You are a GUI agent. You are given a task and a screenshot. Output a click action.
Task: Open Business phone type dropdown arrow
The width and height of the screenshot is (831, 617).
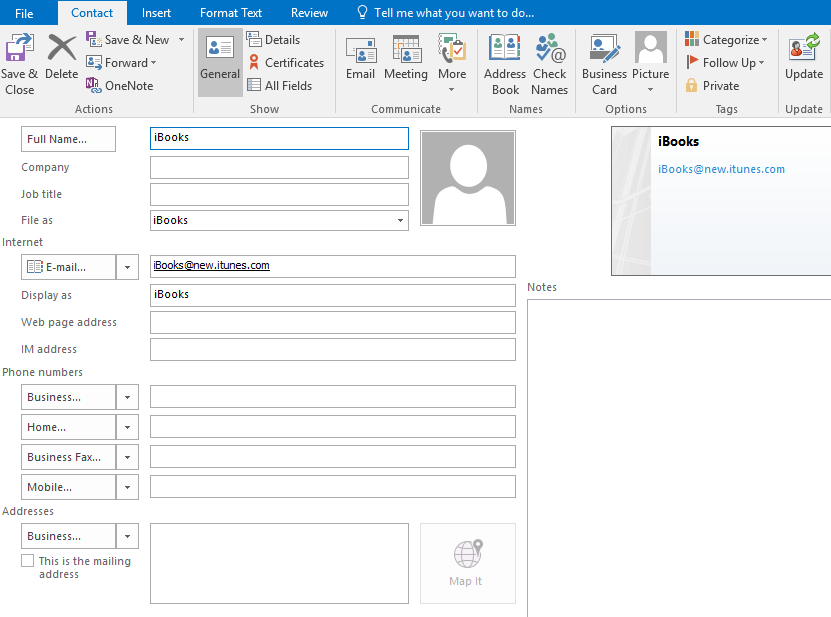click(x=127, y=397)
